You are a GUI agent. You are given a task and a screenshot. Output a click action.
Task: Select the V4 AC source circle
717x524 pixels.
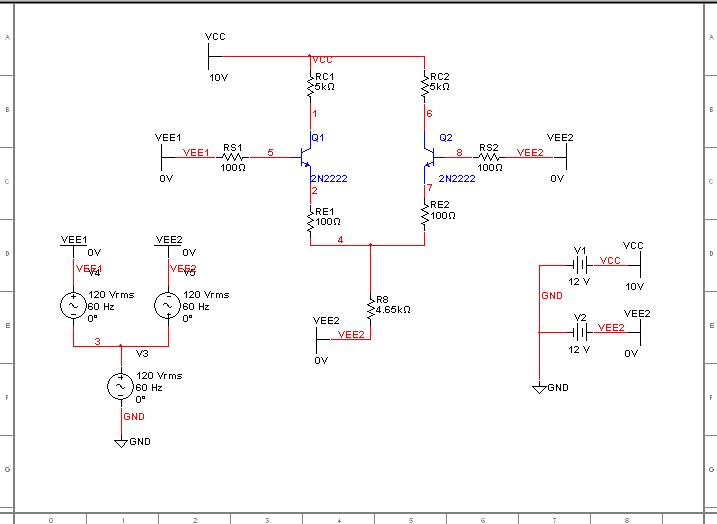click(73, 305)
